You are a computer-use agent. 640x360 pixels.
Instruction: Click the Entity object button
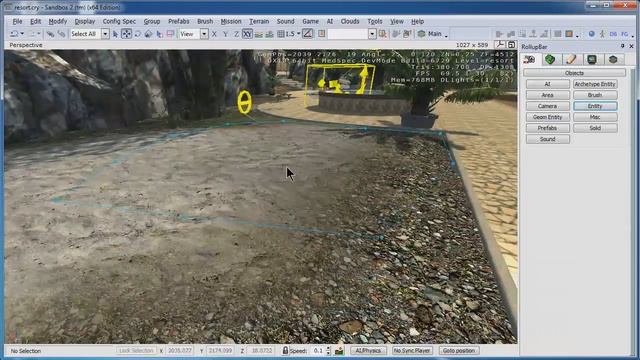[595, 106]
